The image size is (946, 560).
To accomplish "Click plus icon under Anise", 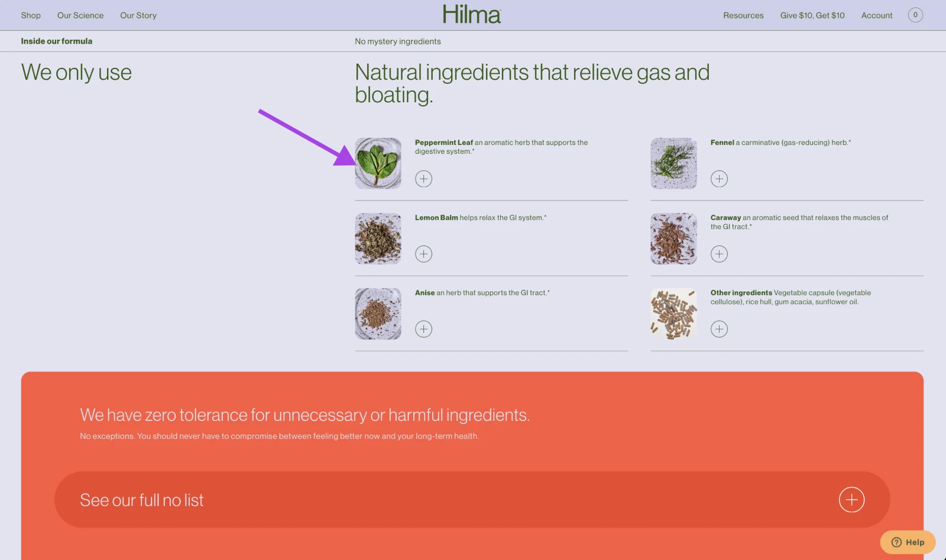I will click(423, 329).
